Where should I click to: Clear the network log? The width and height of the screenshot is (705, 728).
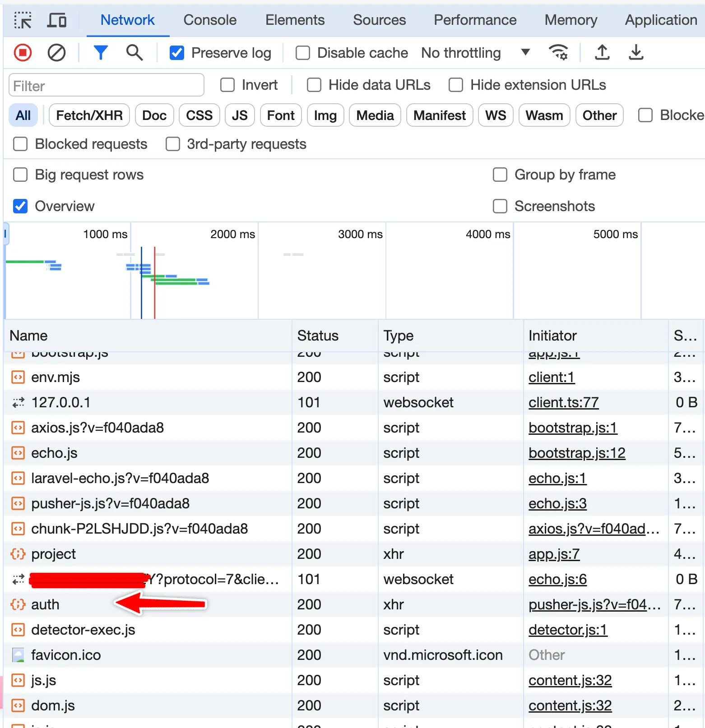tap(56, 53)
